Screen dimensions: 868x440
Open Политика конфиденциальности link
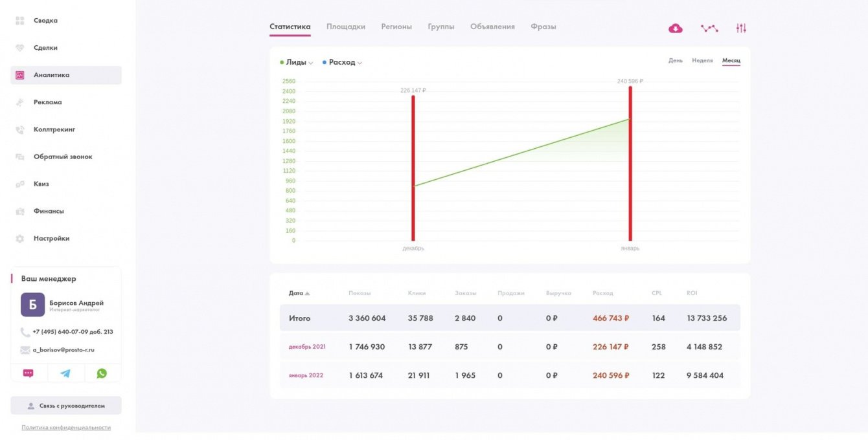coord(66,428)
